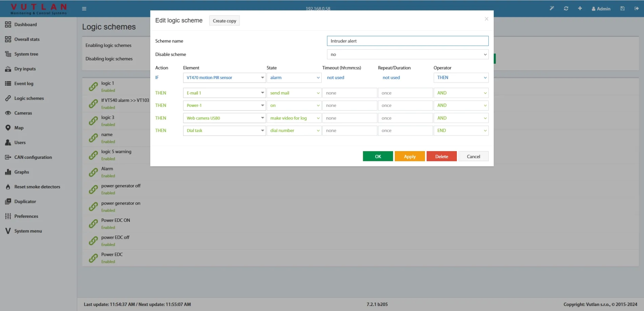
Task: Open the setup wizard icon in top toolbar
Action: pos(552,8)
